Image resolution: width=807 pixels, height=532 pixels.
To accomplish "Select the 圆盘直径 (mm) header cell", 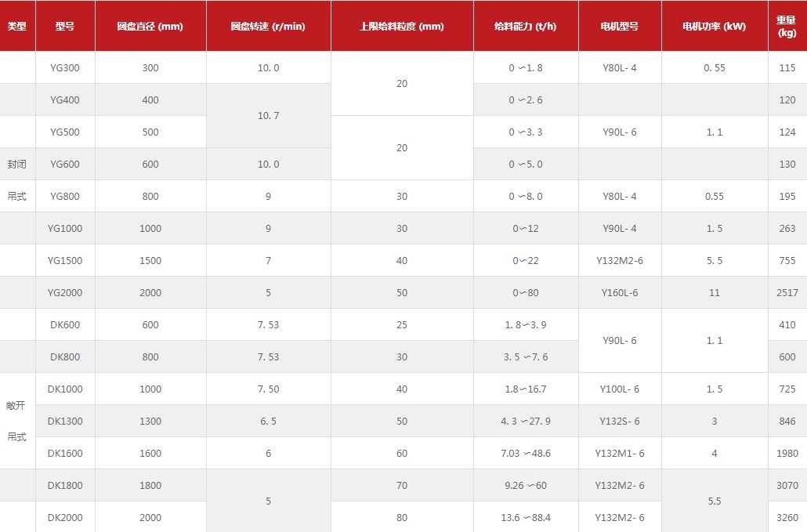I will [x=150, y=26].
